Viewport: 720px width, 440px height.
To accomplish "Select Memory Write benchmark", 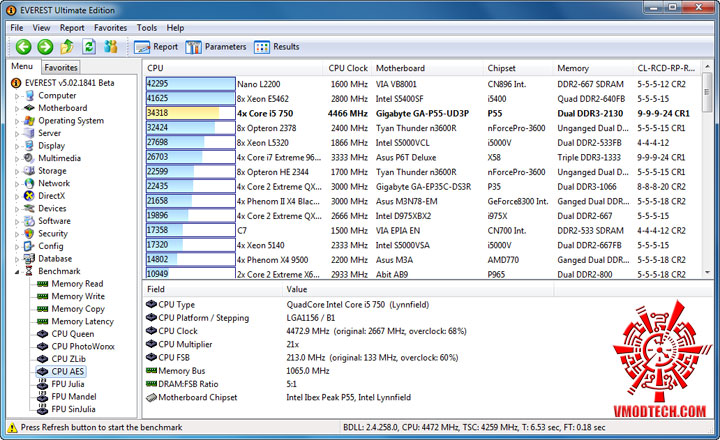I will click(x=78, y=296).
